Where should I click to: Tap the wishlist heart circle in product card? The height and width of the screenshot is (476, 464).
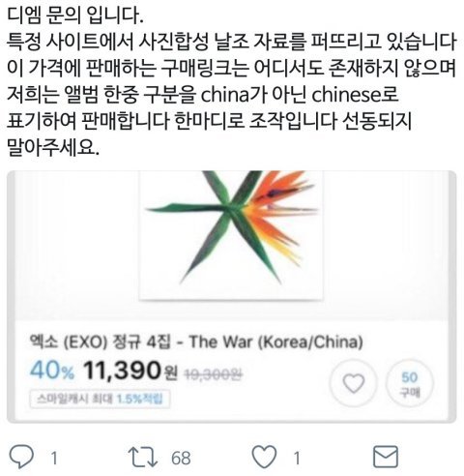[x=354, y=383]
